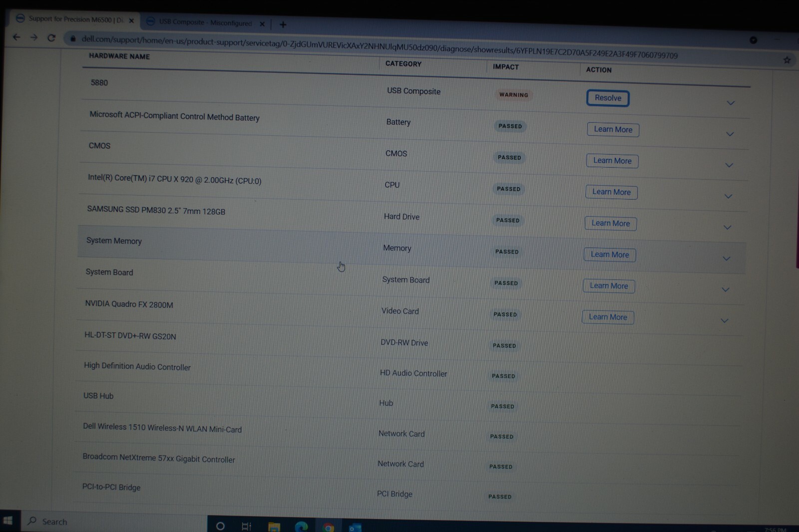Screen dimensions: 799x532
Task: Click the ACTION column header
Action: (599, 70)
